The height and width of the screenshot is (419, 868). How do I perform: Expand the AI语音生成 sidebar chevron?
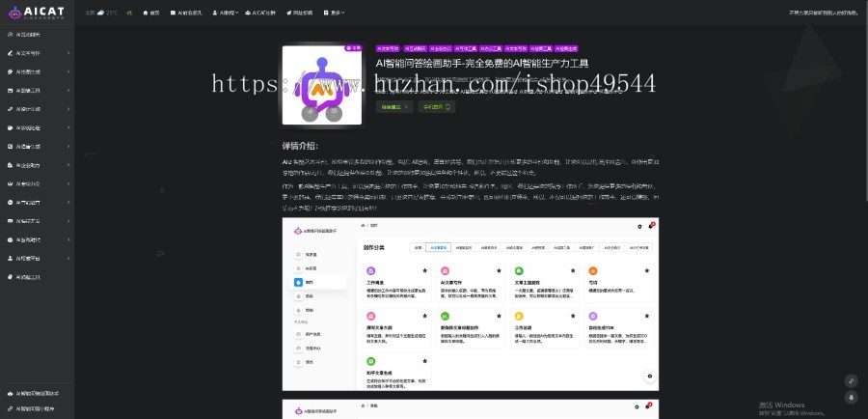(68, 147)
